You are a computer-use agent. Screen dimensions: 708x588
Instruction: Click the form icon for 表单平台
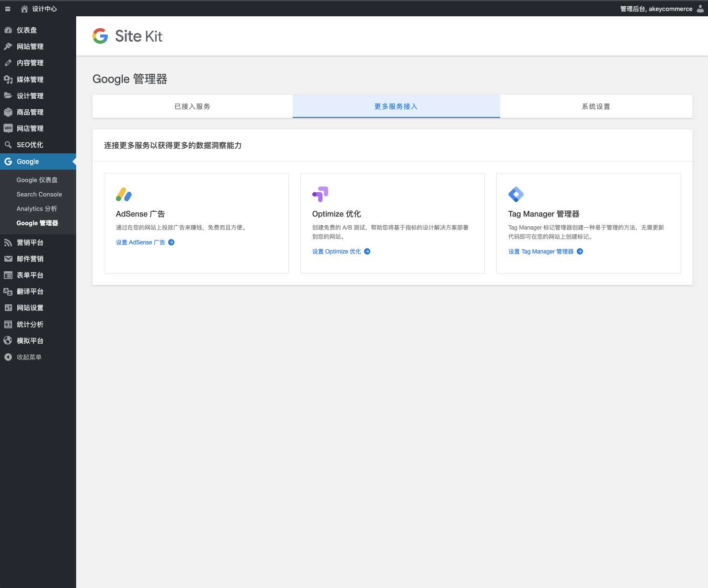(x=8, y=275)
